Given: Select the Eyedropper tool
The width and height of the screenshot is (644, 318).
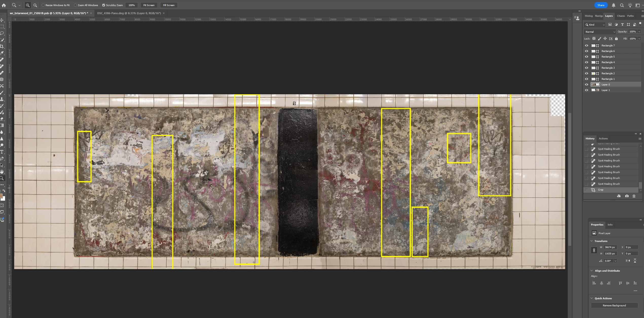Looking at the screenshot, I should pos(2,53).
